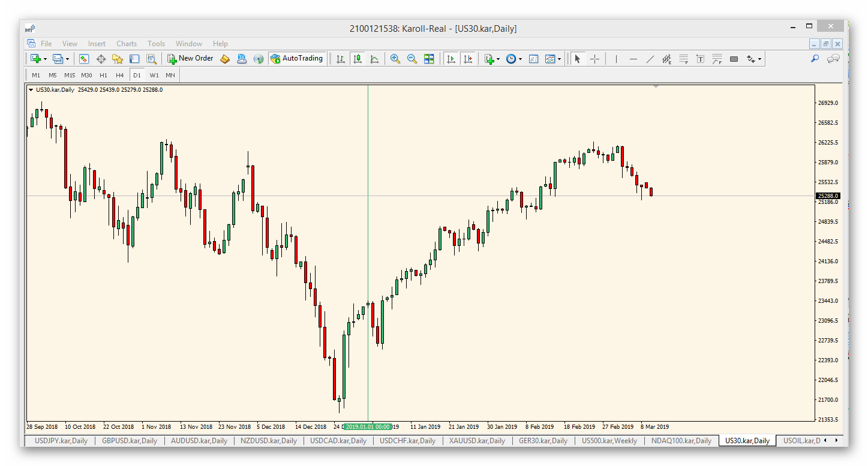Open the Insert menu

(97, 44)
